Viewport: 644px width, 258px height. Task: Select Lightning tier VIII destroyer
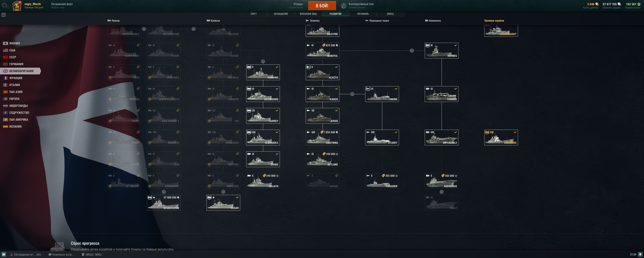(x=323, y=137)
